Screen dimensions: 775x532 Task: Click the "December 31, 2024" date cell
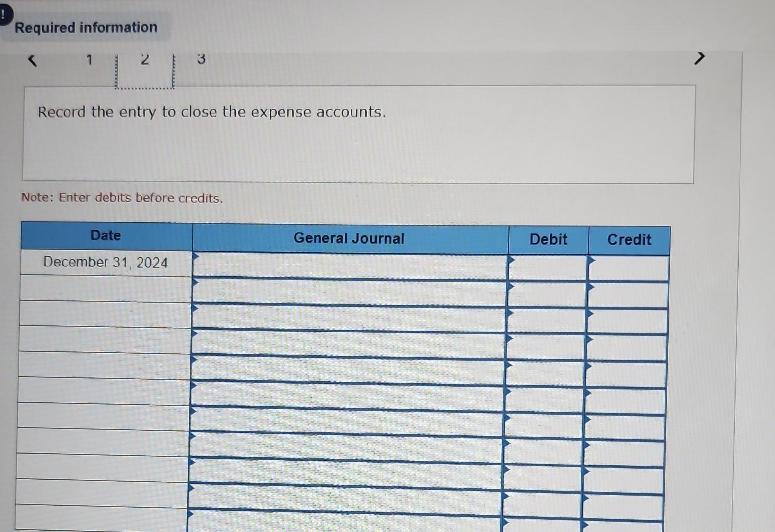click(106, 262)
